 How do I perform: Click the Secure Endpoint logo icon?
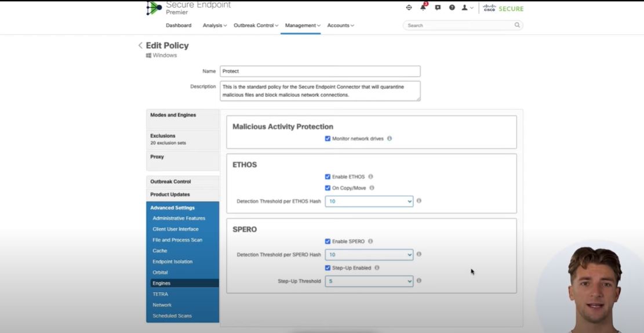(x=154, y=8)
